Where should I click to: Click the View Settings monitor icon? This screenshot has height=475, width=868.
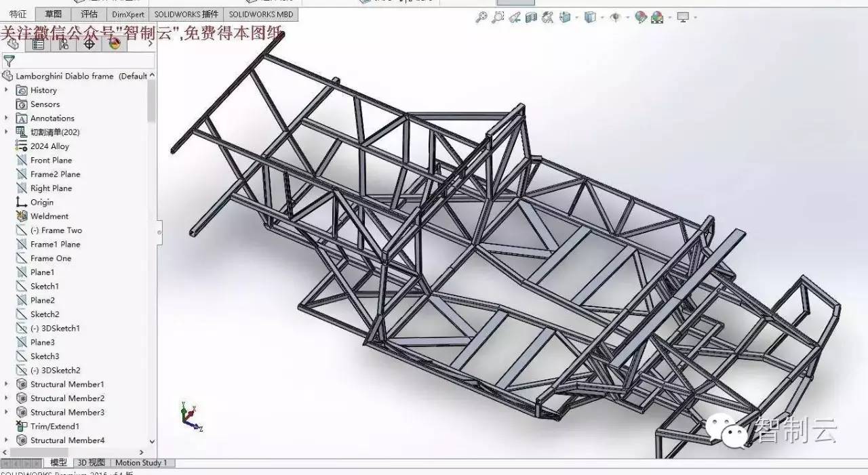click(683, 18)
